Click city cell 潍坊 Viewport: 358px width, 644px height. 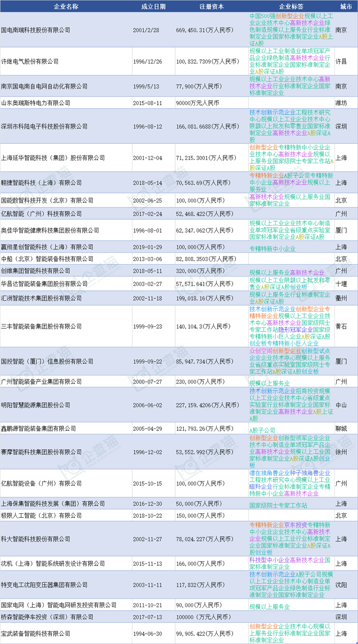pos(341,103)
